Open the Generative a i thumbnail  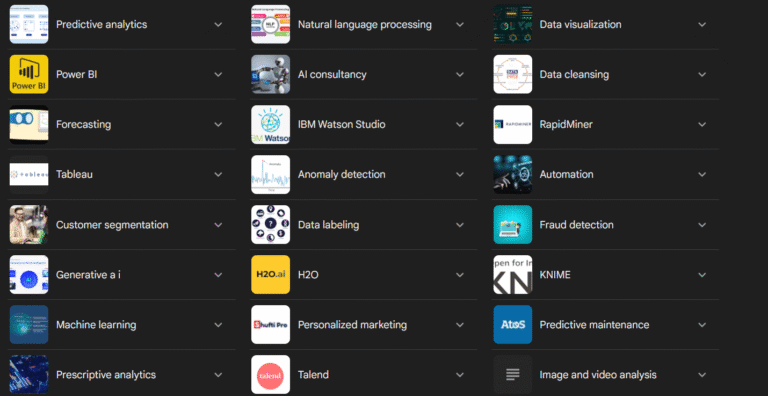pyautogui.click(x=29, y=274)
